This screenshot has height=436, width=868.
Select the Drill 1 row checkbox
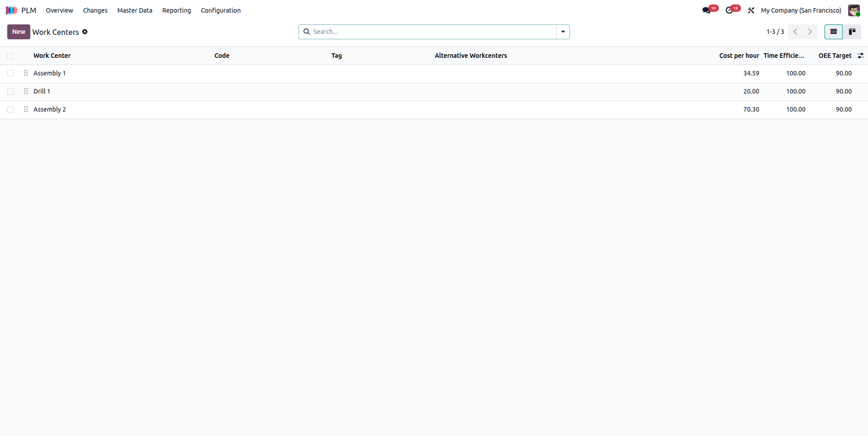10,92
